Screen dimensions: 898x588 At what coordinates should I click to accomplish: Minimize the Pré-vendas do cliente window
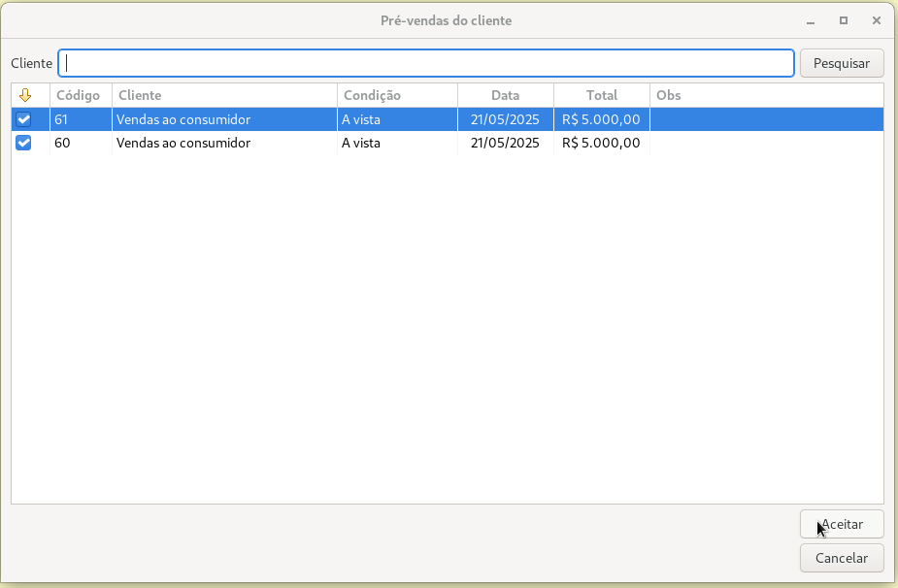[811, 20]
